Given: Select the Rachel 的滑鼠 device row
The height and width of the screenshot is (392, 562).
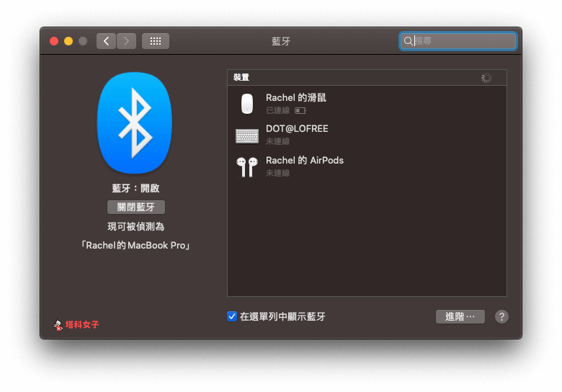Looking at the screenshot, I should pos(367,104).
